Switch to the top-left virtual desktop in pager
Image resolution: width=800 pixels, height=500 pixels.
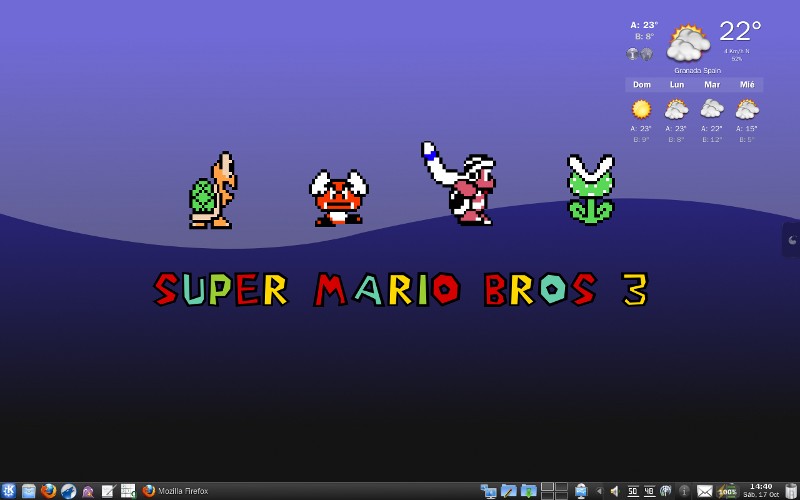[x=547, y=487]
